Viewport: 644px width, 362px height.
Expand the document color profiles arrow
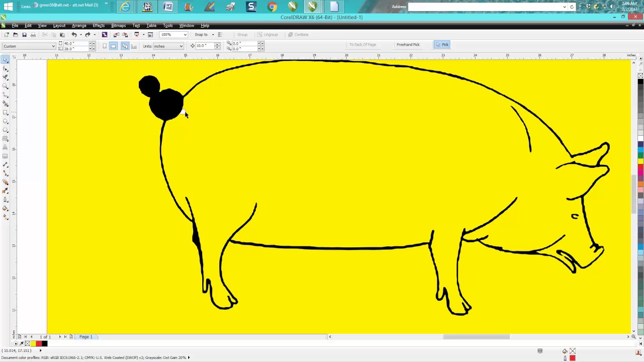pos(189,357)
